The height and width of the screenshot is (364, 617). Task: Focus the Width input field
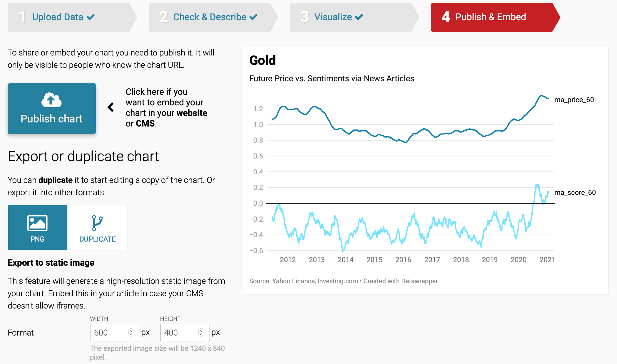(114, 333)
